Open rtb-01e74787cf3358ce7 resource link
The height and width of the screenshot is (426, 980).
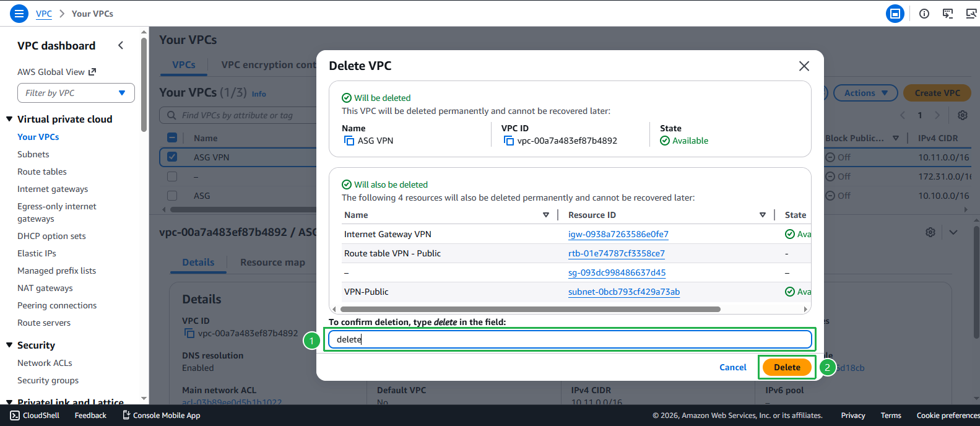click(x=617, y=253)
